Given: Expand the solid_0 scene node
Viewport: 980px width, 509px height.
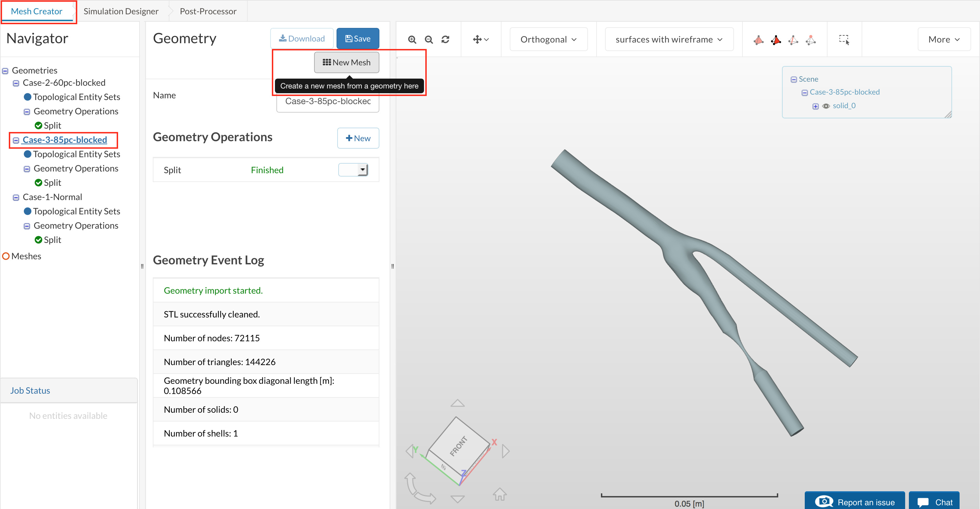Looking at the screenshot, I should click(x=815, y=106).
